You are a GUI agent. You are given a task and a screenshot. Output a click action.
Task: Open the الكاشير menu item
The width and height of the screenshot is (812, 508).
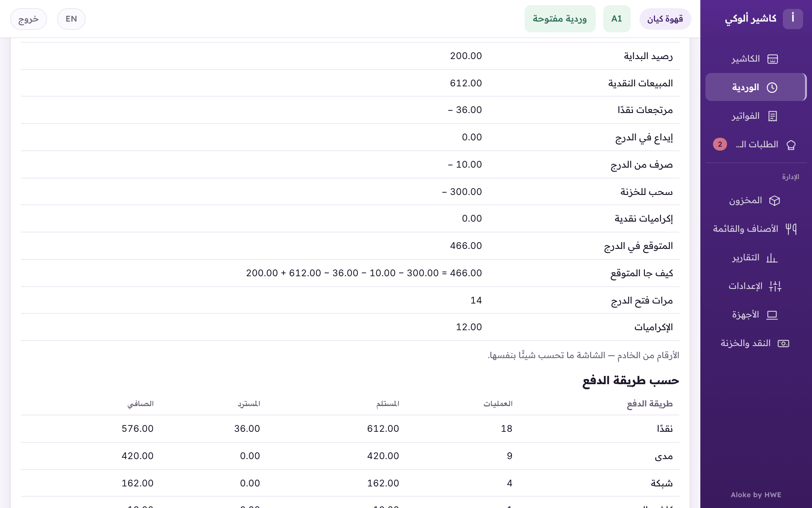756,59
